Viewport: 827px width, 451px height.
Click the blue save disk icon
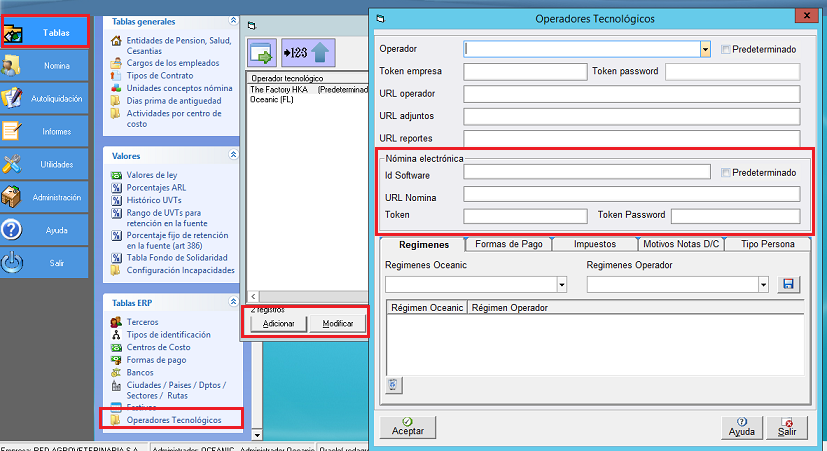[x=788, y=285]
